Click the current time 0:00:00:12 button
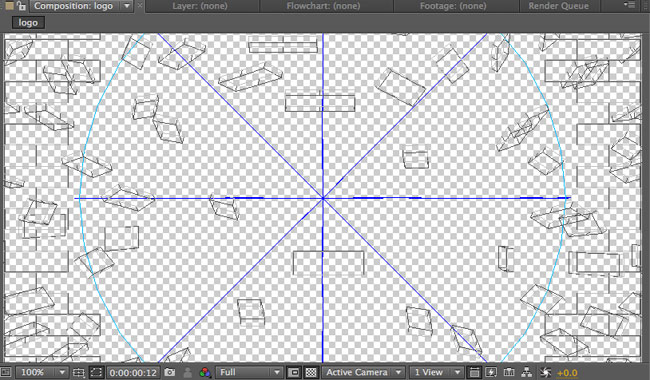The image size is (650, 380). tap(133, 372)
